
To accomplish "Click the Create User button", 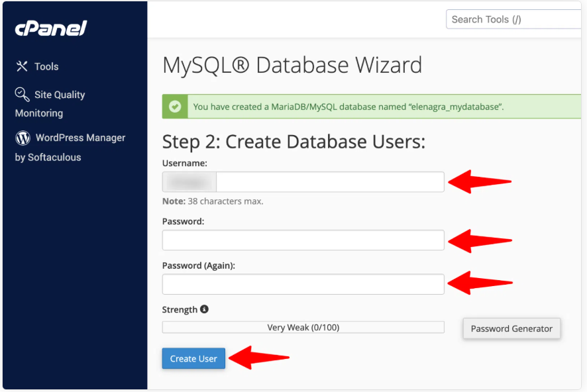I will click(193, 358).
